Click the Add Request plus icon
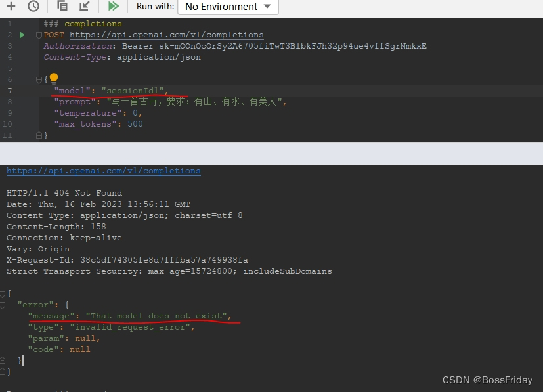This screenshot has width=543, height=392. point(11,7)
